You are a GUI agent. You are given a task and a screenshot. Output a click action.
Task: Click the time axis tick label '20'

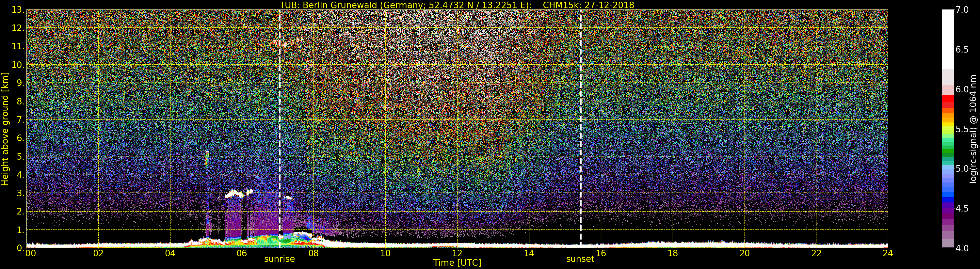pyautogui.click(x=745, y=253)
